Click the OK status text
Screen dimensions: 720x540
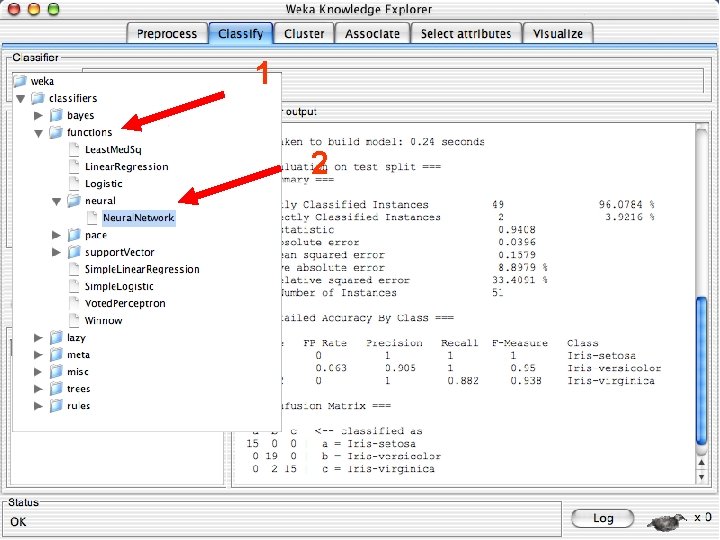pos(18,522)
